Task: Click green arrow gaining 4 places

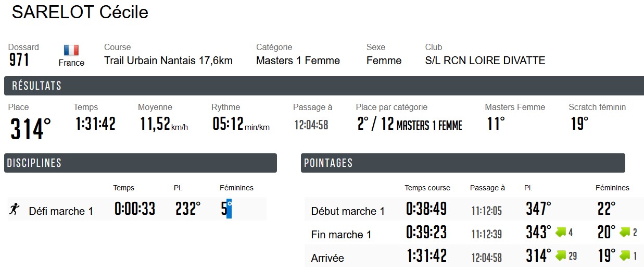Action: (x=561, y=232)
